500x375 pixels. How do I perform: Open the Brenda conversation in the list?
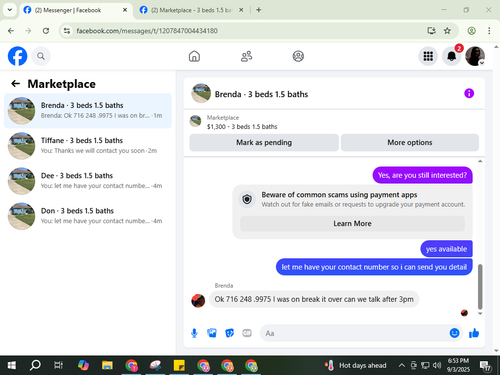pos(88,111)
